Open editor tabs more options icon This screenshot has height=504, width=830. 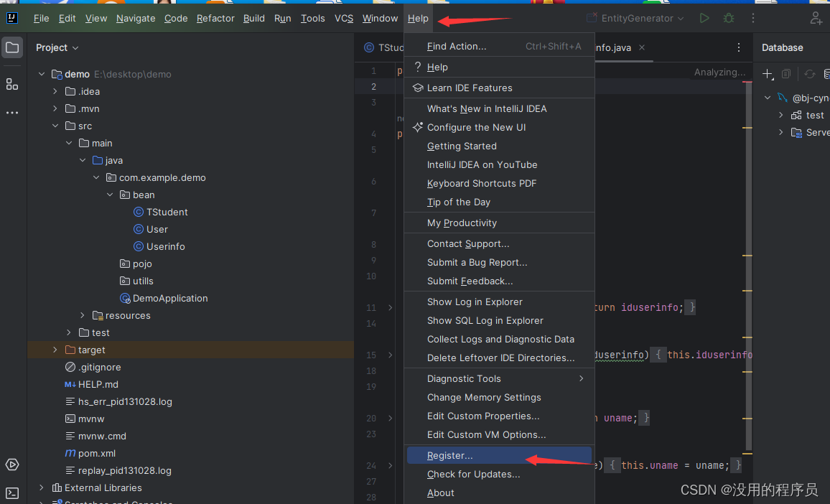[739, 47]
